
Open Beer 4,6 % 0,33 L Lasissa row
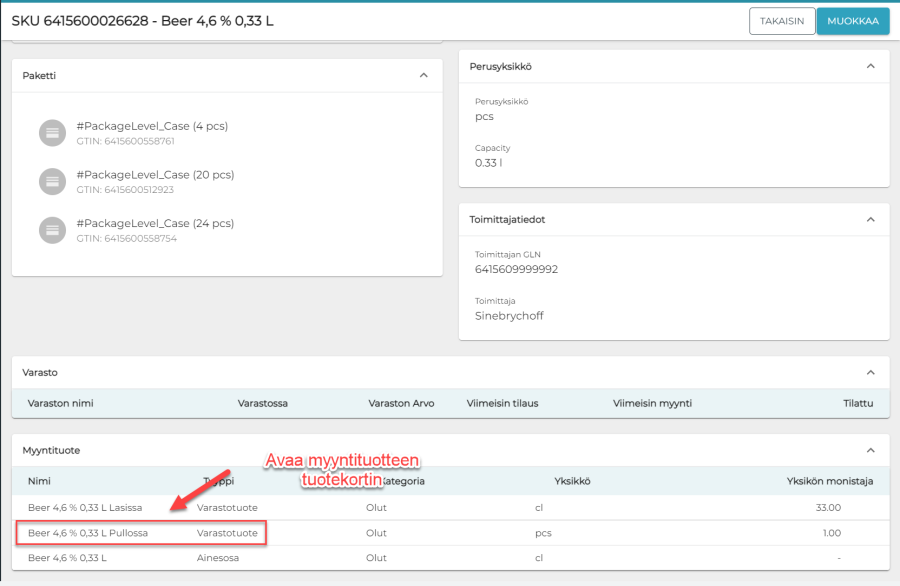85,507
